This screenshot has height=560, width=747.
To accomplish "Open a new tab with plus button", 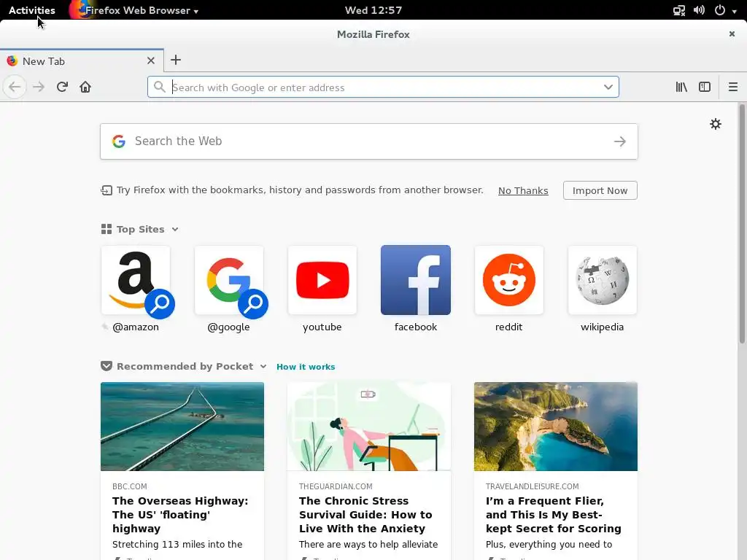I will pyautogui.click(x=176, y=60).
